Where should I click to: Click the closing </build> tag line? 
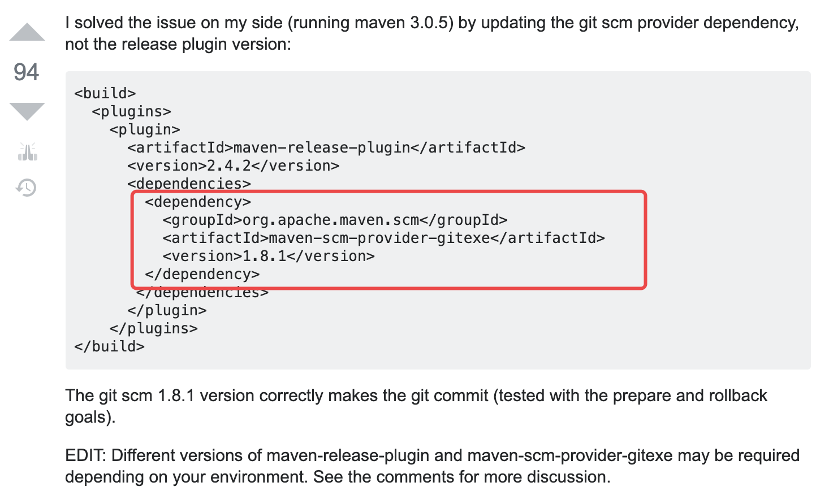[x=110, y=346]
